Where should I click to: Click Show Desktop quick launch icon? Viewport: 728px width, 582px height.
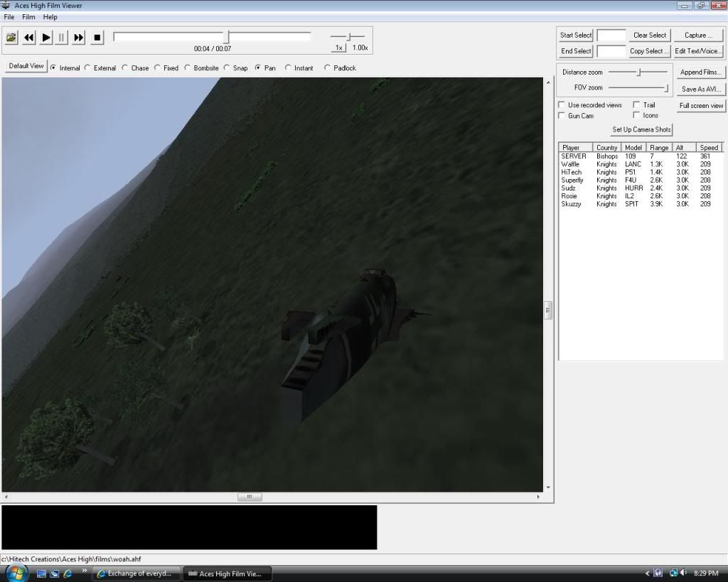(41, 573)
